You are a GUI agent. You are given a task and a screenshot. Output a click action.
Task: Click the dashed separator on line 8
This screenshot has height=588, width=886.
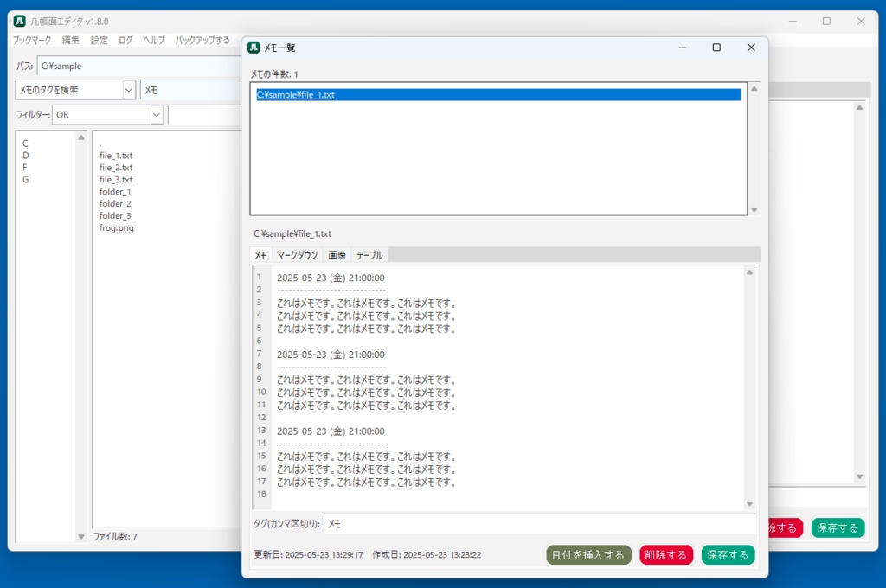[x=331, y=367]
